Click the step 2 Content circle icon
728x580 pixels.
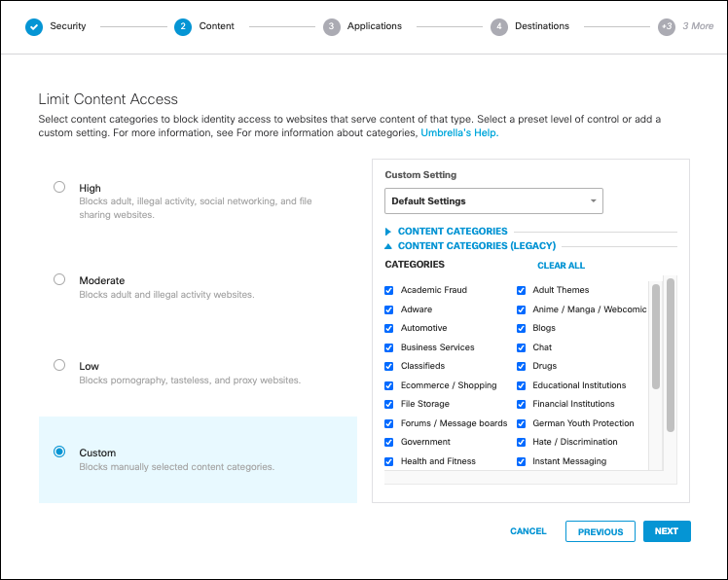183,27
